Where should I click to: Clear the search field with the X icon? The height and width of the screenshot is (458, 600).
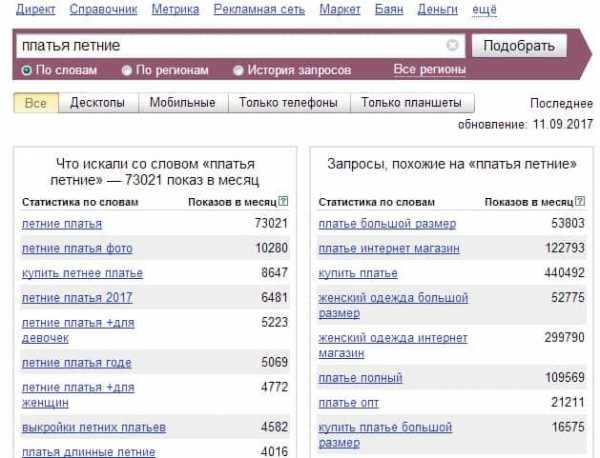pyautogui.click(x=452, y=46)
